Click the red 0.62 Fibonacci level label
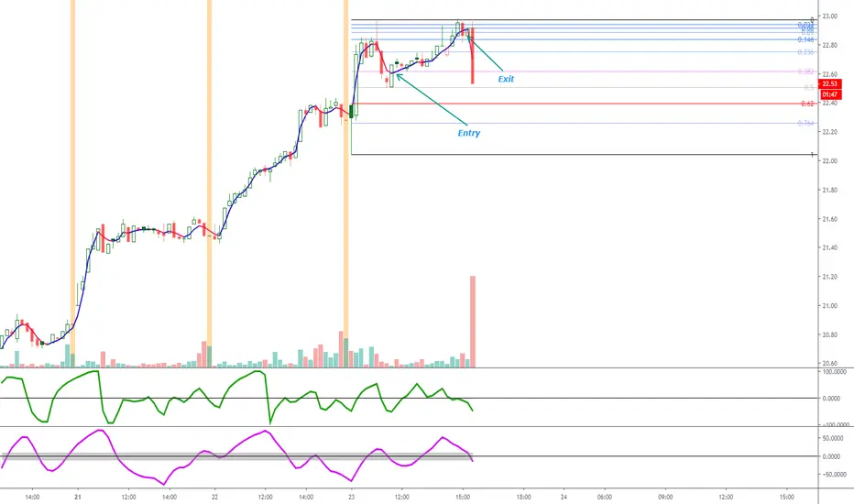Viewport: 854px width, 504px height. coord(807,104)
